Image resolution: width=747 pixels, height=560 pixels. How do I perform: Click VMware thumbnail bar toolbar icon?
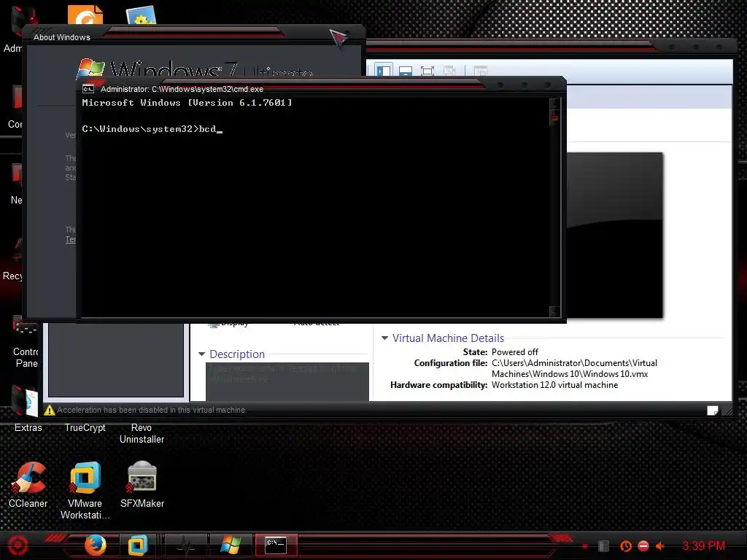click(406, 71)
